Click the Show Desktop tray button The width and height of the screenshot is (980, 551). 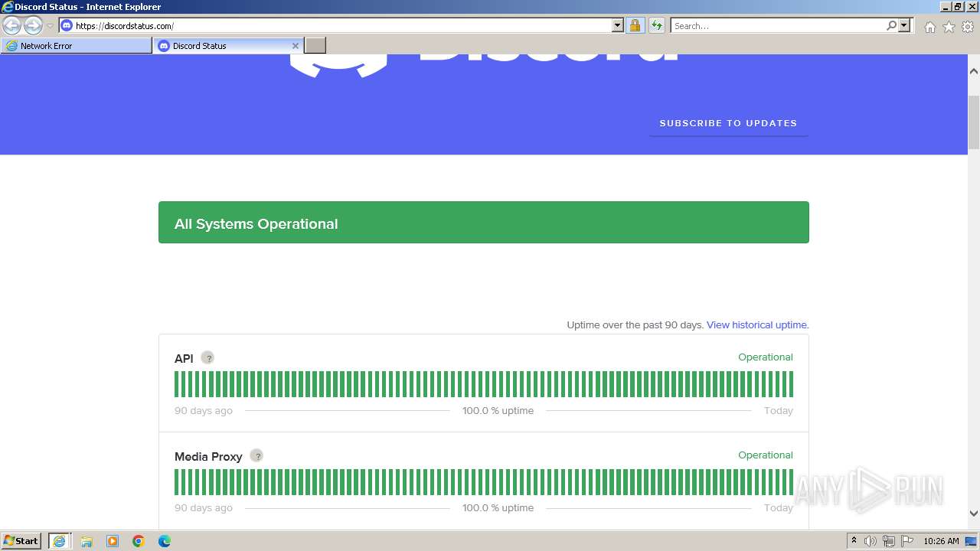point(971,541)
